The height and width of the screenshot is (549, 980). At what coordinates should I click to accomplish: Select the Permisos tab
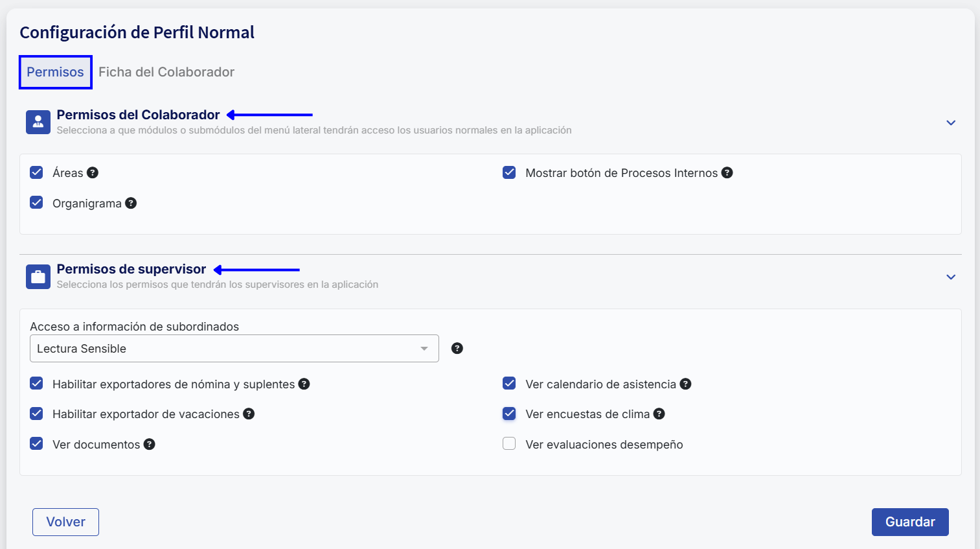(x=55, y=72)
